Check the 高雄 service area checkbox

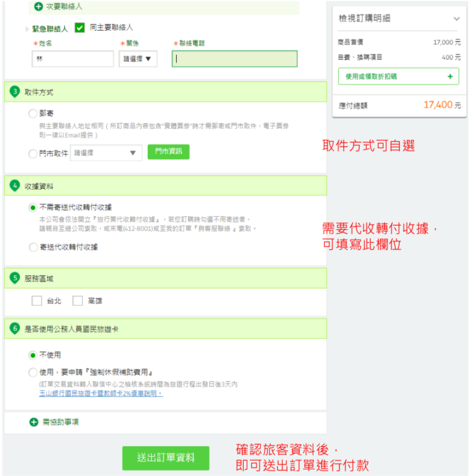click(77, 301)
